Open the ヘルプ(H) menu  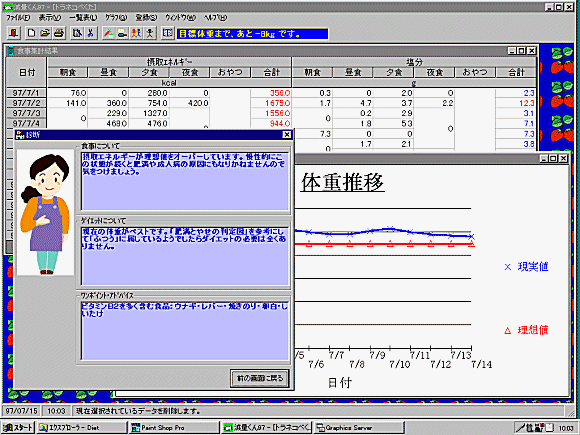(215, 17)
